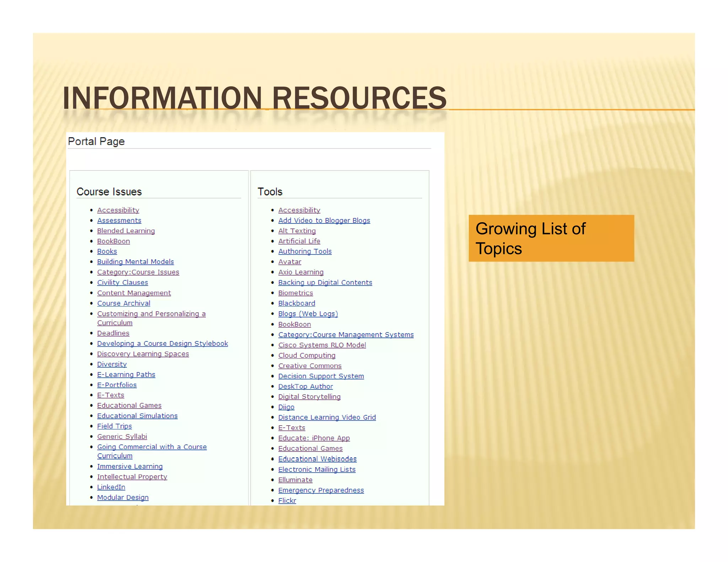The image size is (728, 562).
Task: Open the Artificial Life link
Action: 299,241
